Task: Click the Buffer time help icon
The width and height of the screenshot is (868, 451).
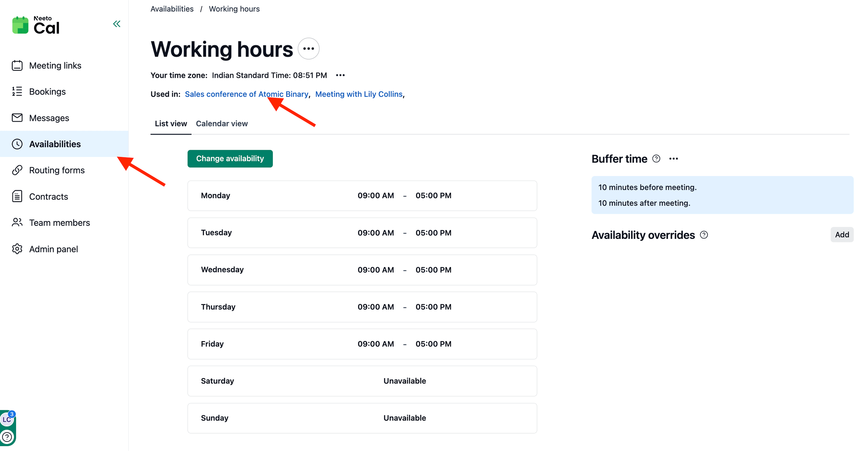Action: [x=656, y=159]
